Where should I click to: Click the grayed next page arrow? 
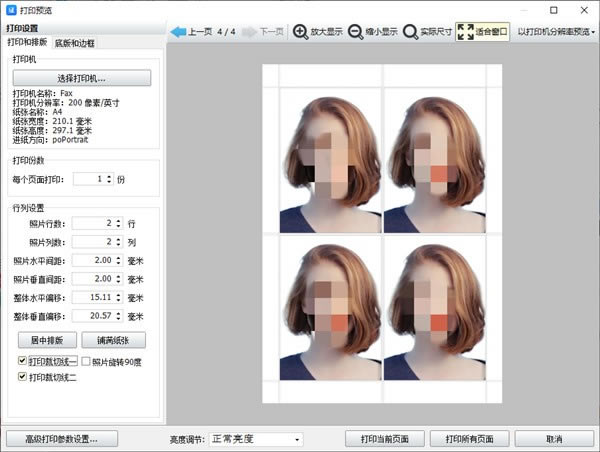[x=249, y=32]
